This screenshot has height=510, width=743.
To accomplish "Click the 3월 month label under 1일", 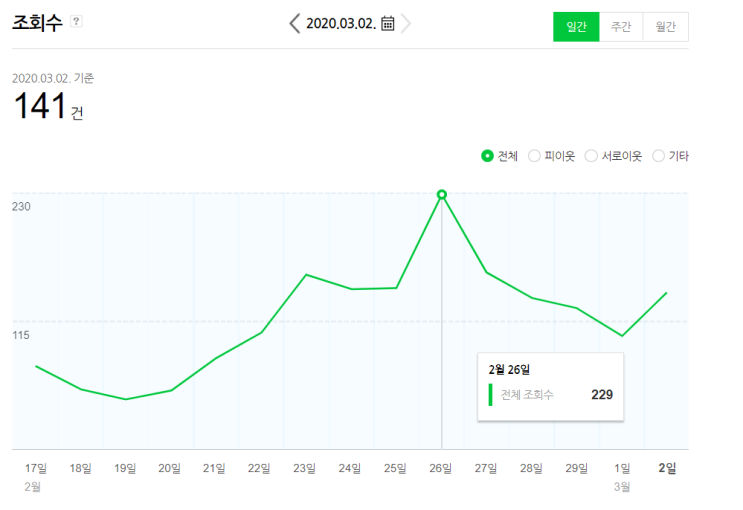I will pos(622,487).
